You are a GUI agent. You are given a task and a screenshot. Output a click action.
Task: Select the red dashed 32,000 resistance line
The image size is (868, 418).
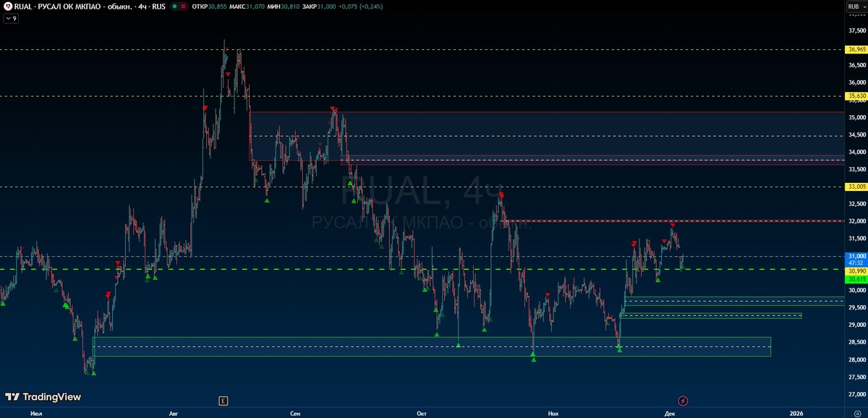(x=674, y=221)
